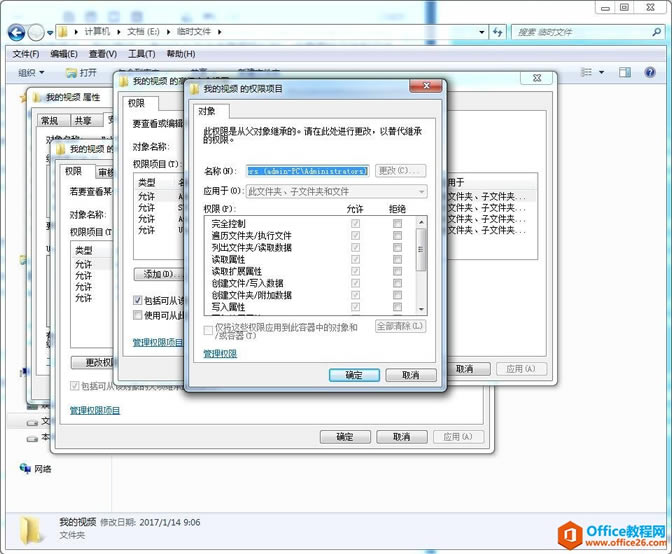Screen dimensions: 672x554
Task: Click 计算机 in the address breadcrumb
Action: (97, 32)
